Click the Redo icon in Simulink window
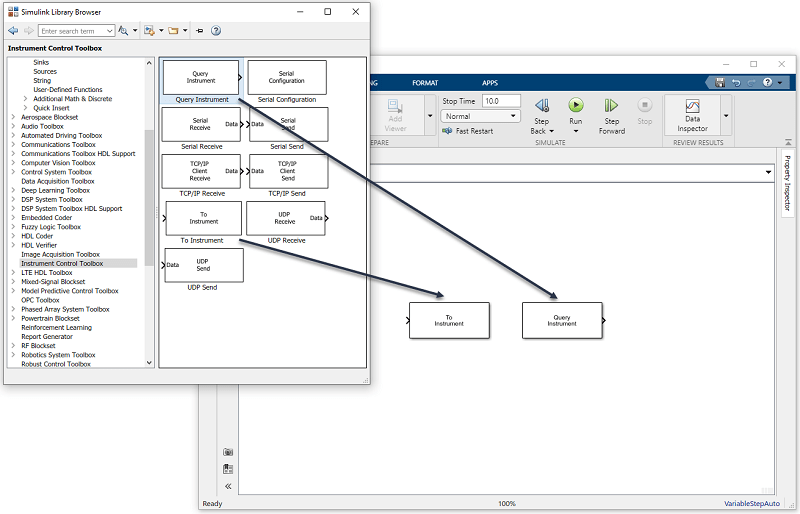Image resolution: width=800 pixels, height=514 pixels. (751, 82)
